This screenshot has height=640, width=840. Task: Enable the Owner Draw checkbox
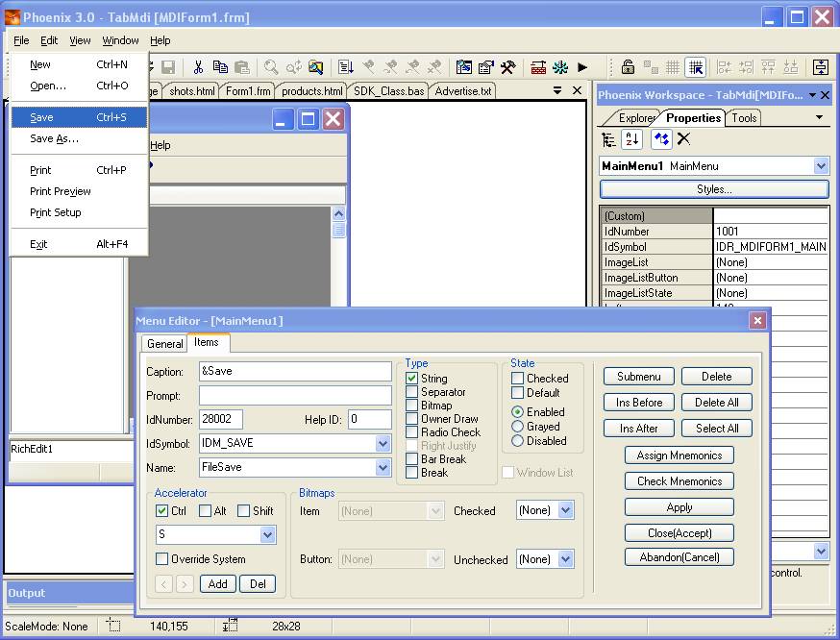[x=411, y=419]
